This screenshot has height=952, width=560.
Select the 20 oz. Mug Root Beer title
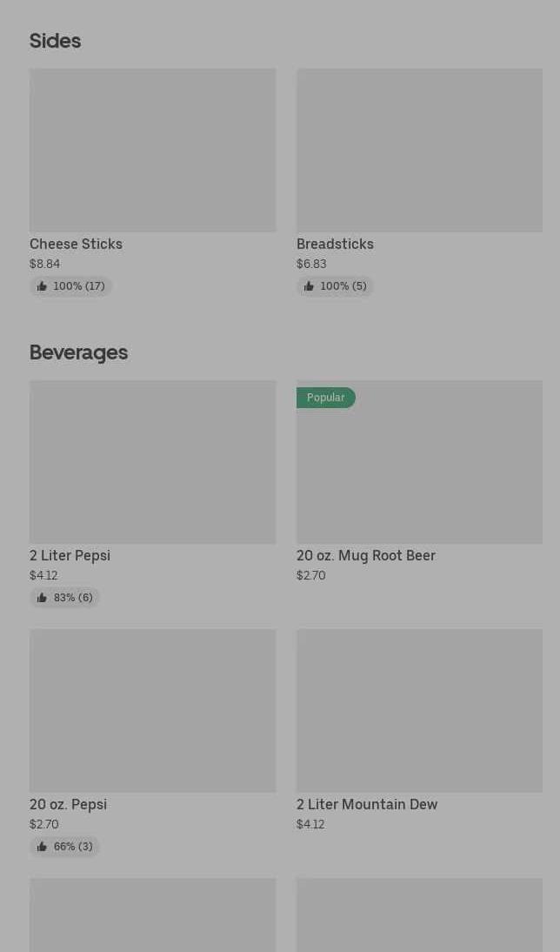(x=365, y=556)
